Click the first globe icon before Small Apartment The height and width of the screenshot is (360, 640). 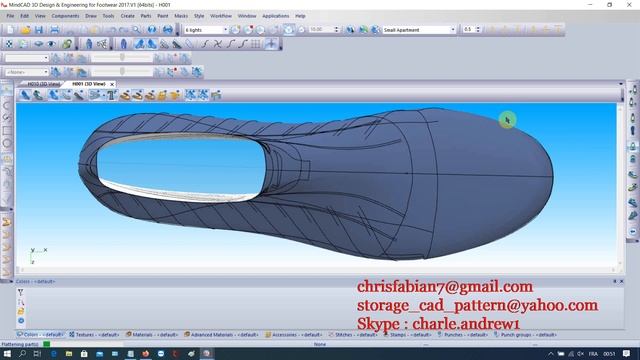click(350, 30)
